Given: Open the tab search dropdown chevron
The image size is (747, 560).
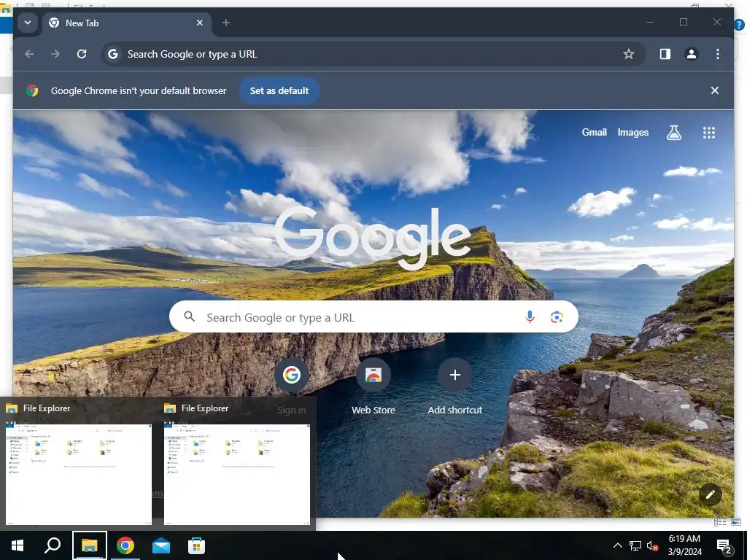Looking at the screenshot, I should coord(28,23).
